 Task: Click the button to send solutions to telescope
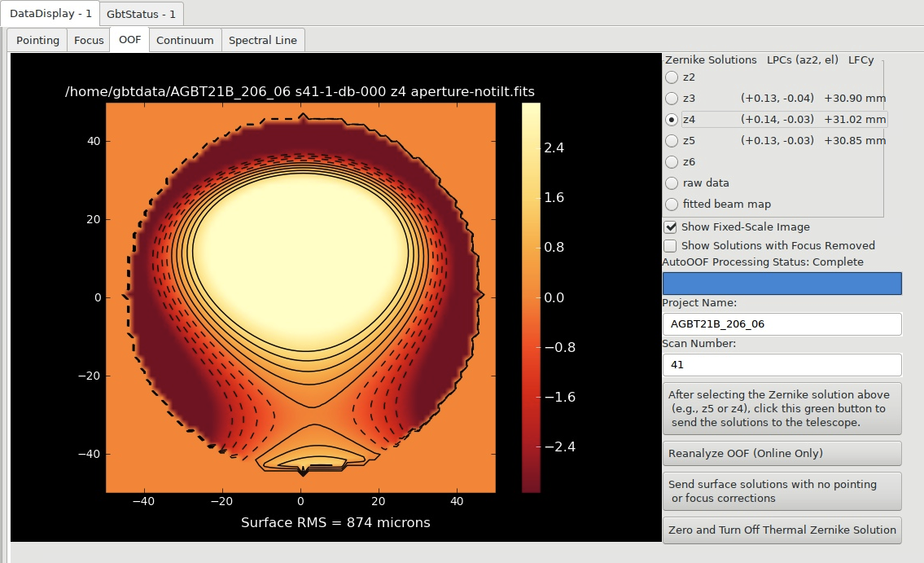coord(782,408)
